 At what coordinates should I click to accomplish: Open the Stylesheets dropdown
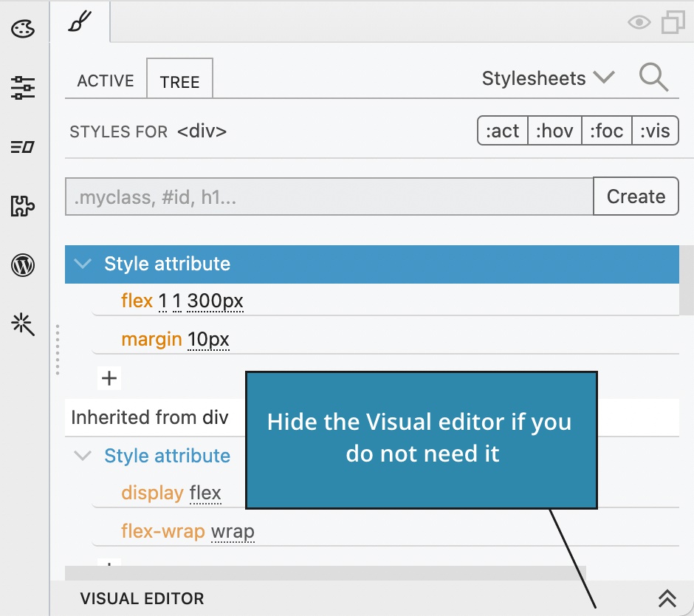[x=549, y=78]
